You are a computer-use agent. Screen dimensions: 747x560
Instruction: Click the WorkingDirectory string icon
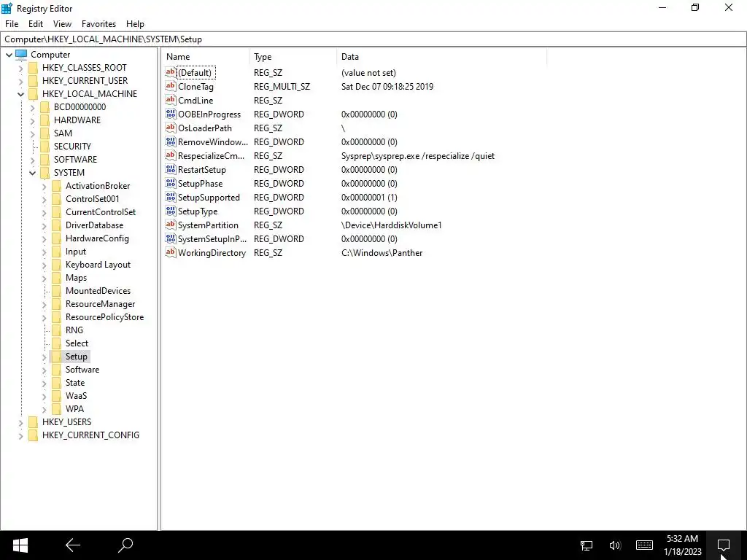point(171,252)
